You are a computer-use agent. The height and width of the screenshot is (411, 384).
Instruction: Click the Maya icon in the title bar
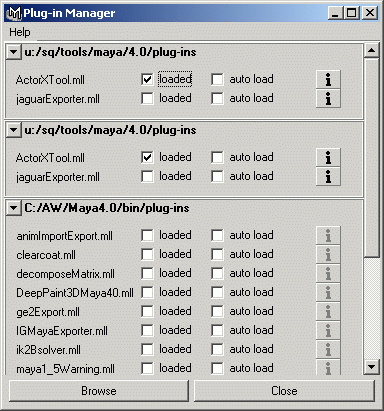pos(14,13)
